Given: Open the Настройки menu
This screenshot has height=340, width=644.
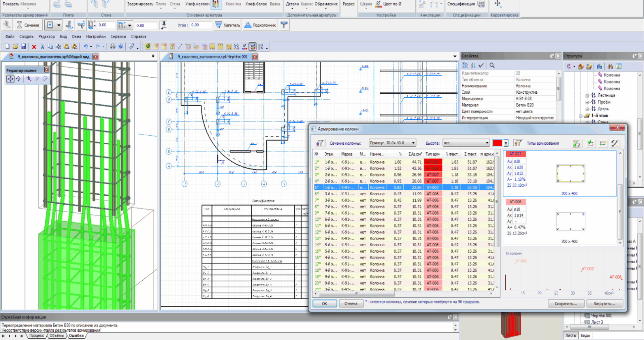Looking at the screenshot, I should [96, 36].
